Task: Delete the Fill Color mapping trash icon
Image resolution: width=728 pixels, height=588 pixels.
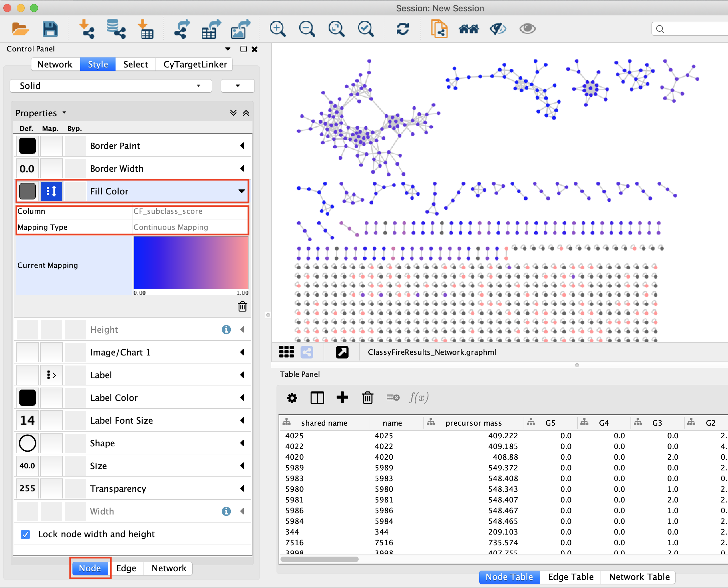Action: (x=242, y=306)
